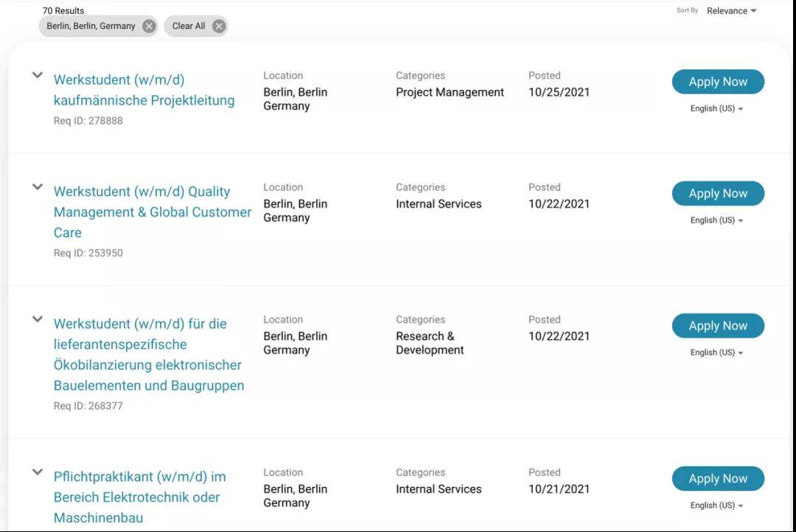The image size is (796, 532).
Task: Click the 70 Results count text
Action: click(63, 10)
